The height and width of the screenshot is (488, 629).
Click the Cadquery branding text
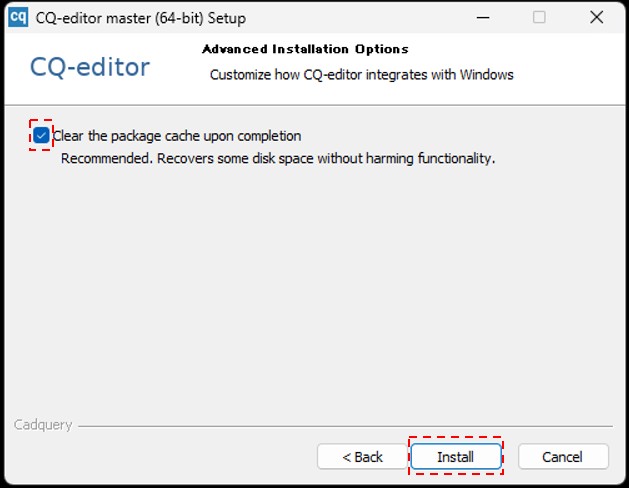tap(43, 425)
